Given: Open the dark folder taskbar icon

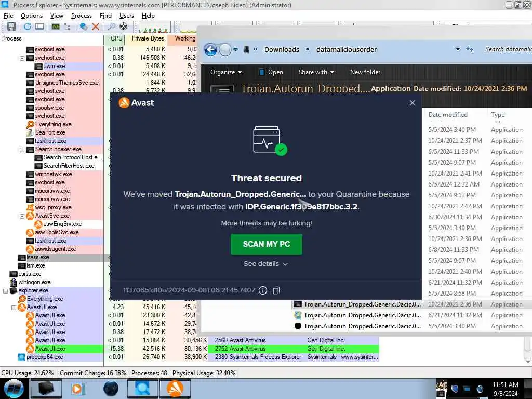Looking at the screenshot, I should 46,389.
